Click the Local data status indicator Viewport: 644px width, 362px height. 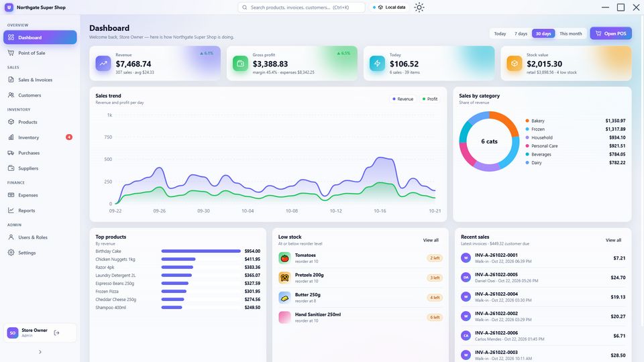[x=389, y=7]
